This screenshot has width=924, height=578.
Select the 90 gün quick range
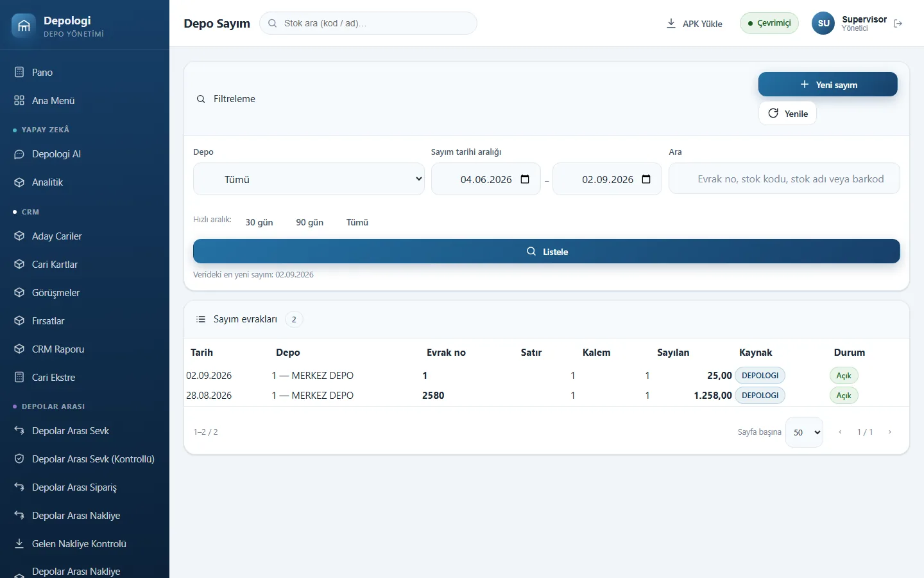(310, 222)
